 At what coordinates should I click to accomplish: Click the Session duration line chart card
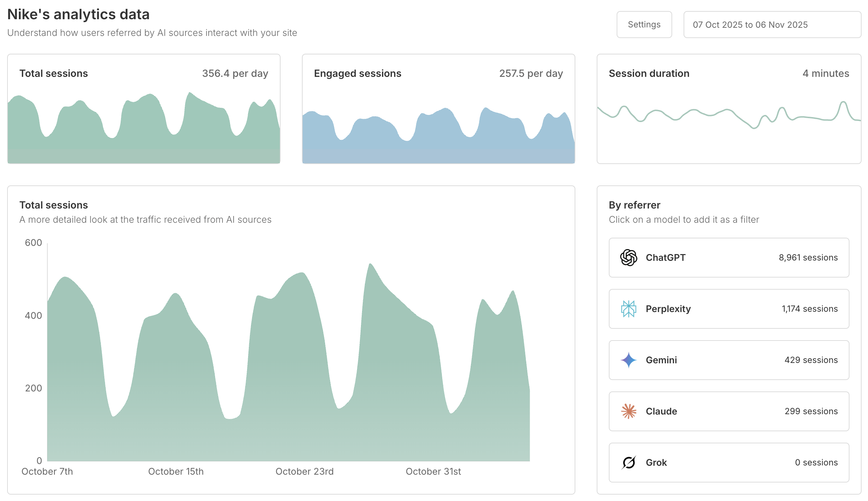pos(729,109)
